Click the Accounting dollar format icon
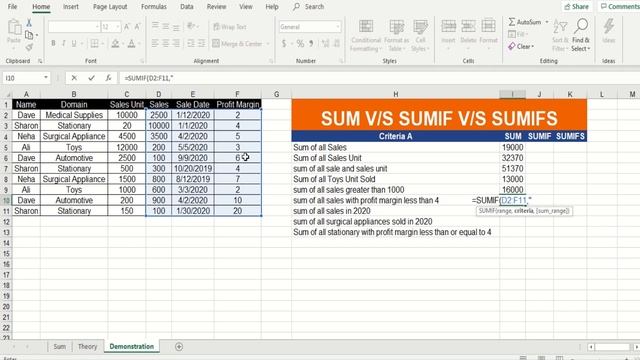Viewport: 640px width, 360px height. pyautogui.click(x=284, y=43)
